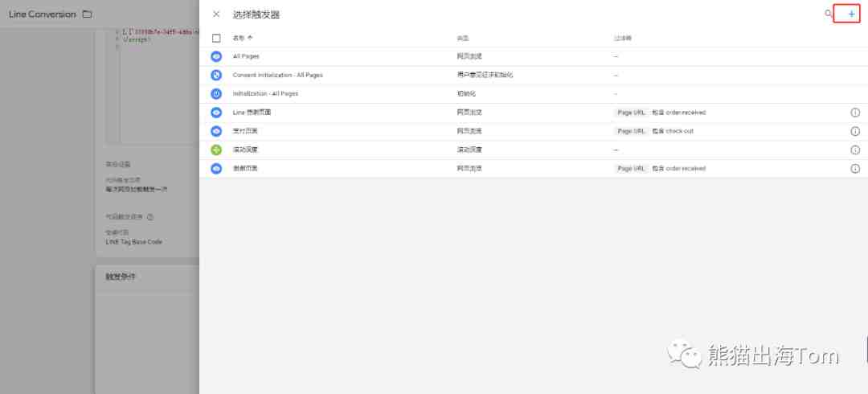The image size is (868, 394).
Task: Click the eye icon beside 支付页面
Action: coord(216,131)
